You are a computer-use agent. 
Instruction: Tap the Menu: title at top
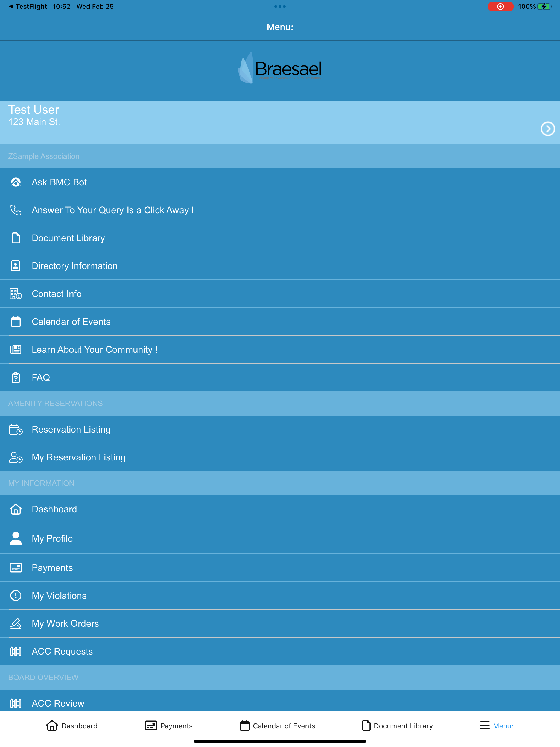pos(280,27)
